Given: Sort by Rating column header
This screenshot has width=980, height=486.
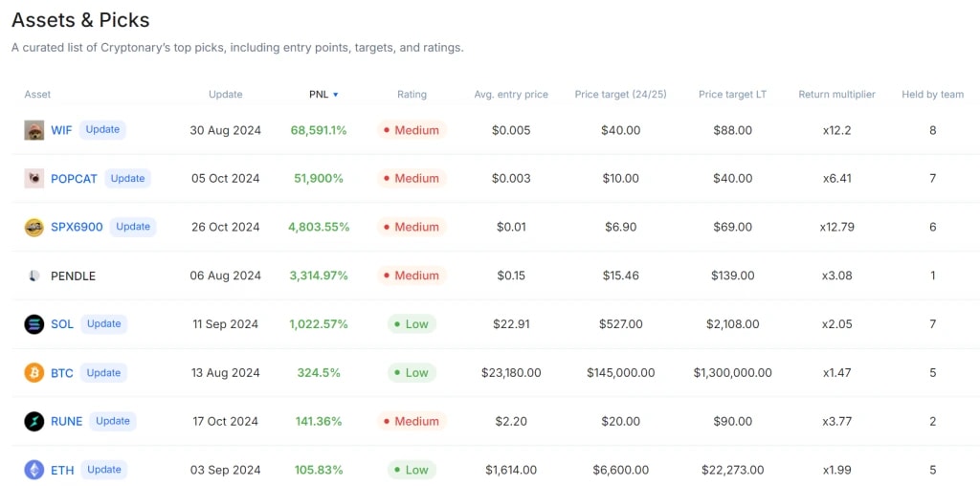Looking at the screenshot, I should click(412, 95).
